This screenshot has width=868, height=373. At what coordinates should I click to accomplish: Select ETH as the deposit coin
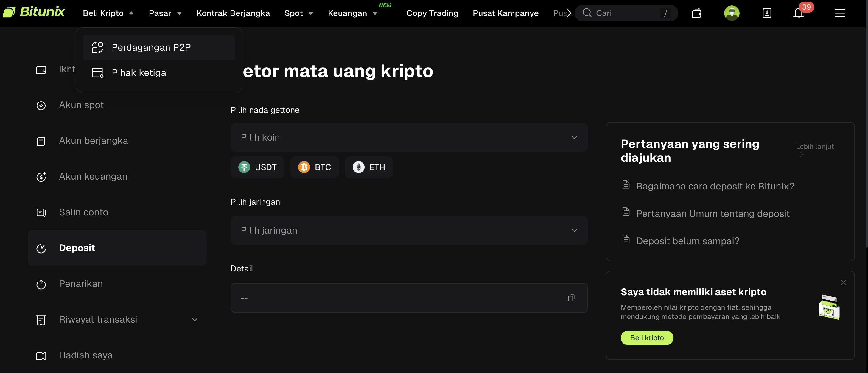pos(369,167)
